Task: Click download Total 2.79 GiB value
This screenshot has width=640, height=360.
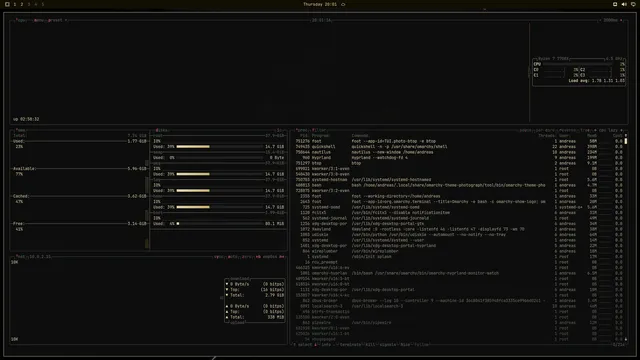Action: [274, 295]
